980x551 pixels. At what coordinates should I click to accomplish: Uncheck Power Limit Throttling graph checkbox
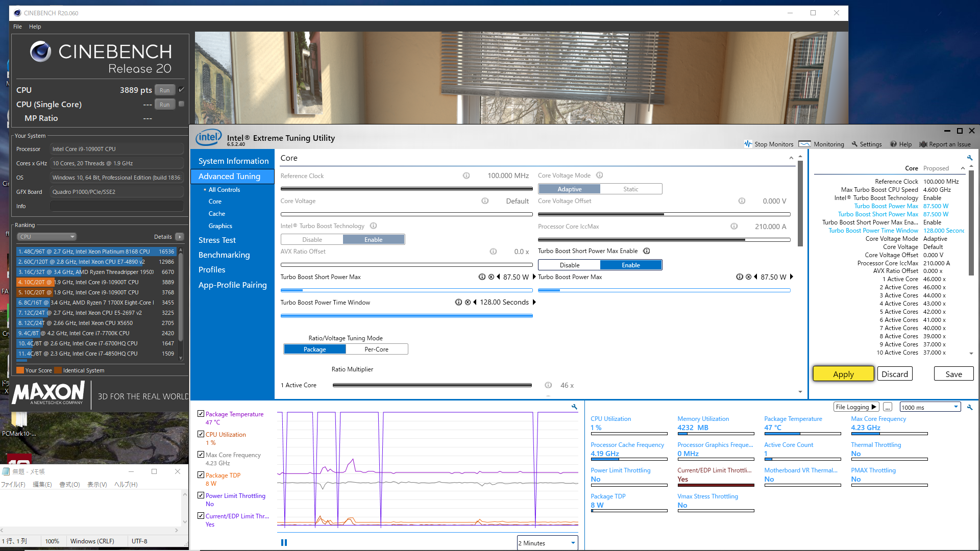(201, 495)
